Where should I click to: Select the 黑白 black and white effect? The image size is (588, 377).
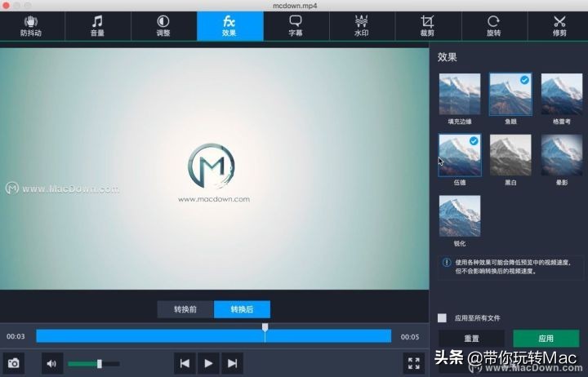(510, 155)
